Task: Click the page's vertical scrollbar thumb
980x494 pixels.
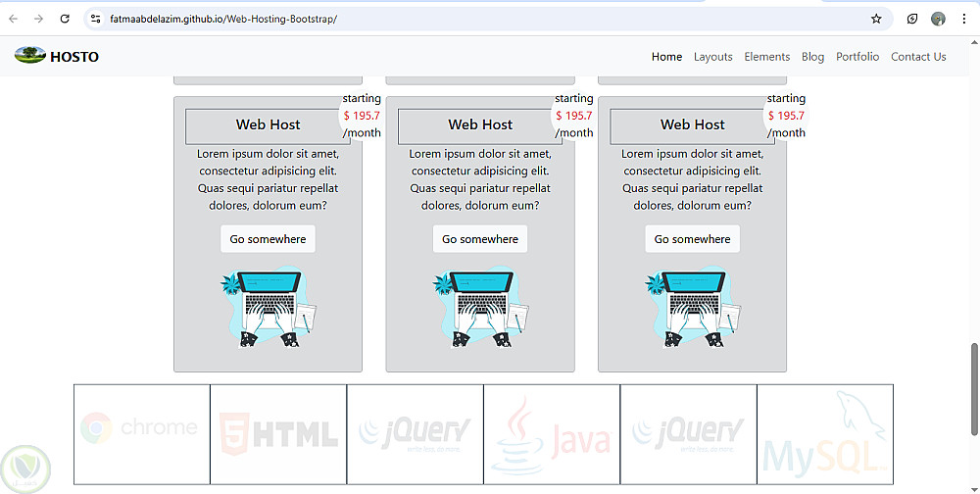Action: point(974,389)
